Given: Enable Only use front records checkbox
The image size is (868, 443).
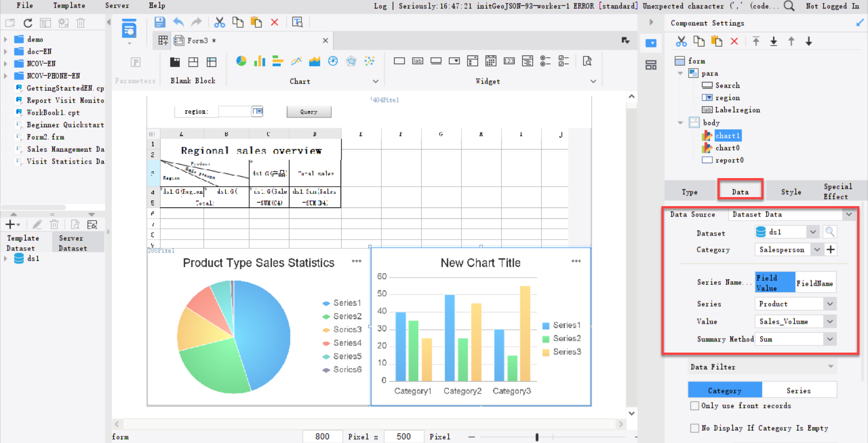Looking at the screenshot, I should pyautogui.click(x=695, y=406).
